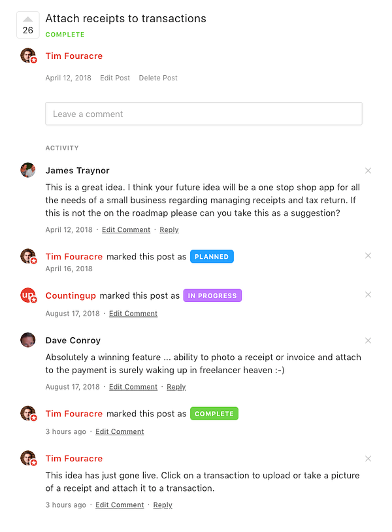Click Dave Conroy's profile avatar
This screenshot has height=532, width=392.
click(x=27, y=340)
